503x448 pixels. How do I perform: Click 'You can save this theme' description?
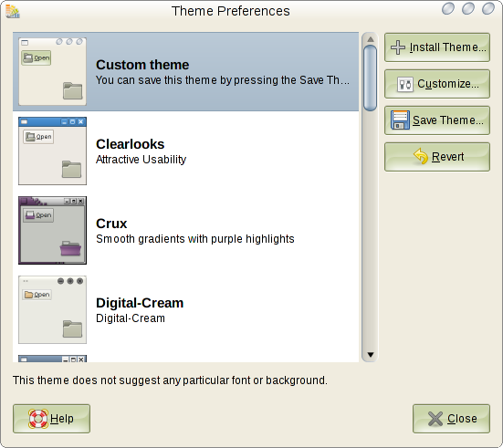223,80
